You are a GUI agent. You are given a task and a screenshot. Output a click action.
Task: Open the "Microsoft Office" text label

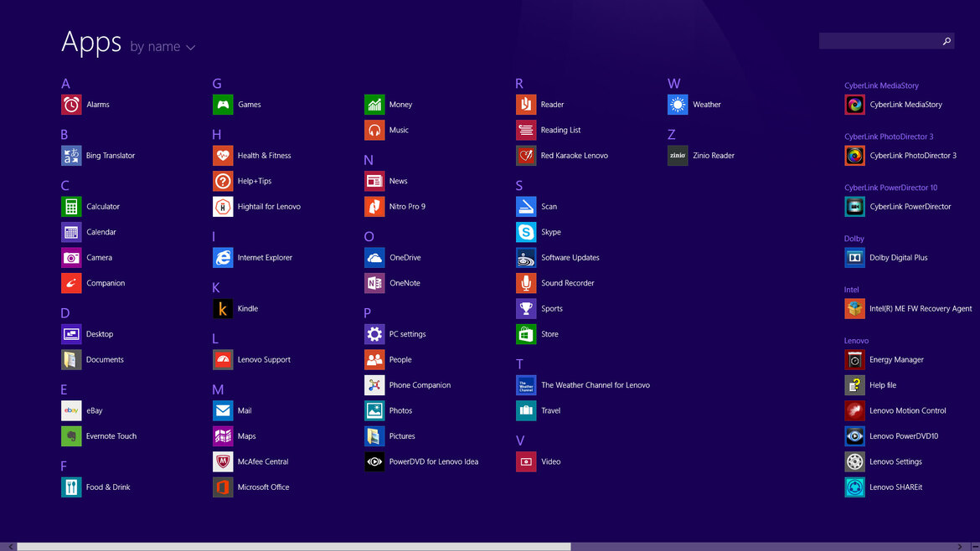(x=263, y=487)
